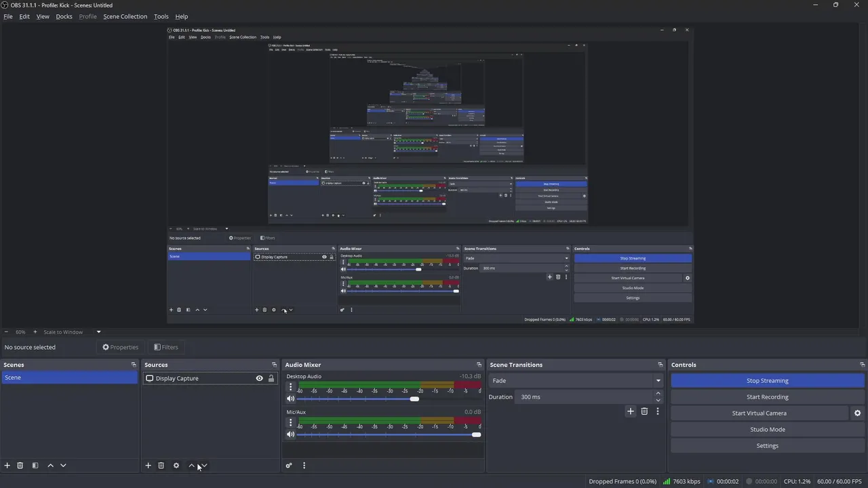The height and width of the screenshot is (488, 868).
Task: Open the Edit menu
Action: coord(24,16)
